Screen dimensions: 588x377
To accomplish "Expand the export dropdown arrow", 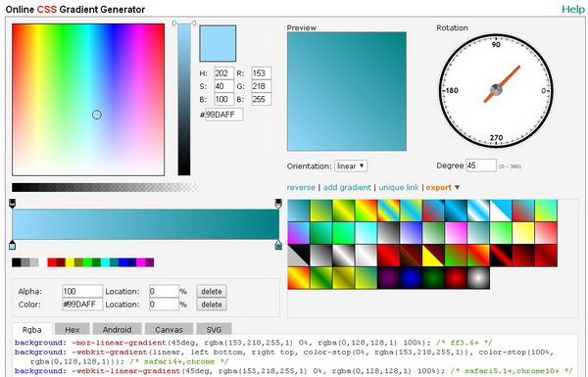I will [457, 187].
